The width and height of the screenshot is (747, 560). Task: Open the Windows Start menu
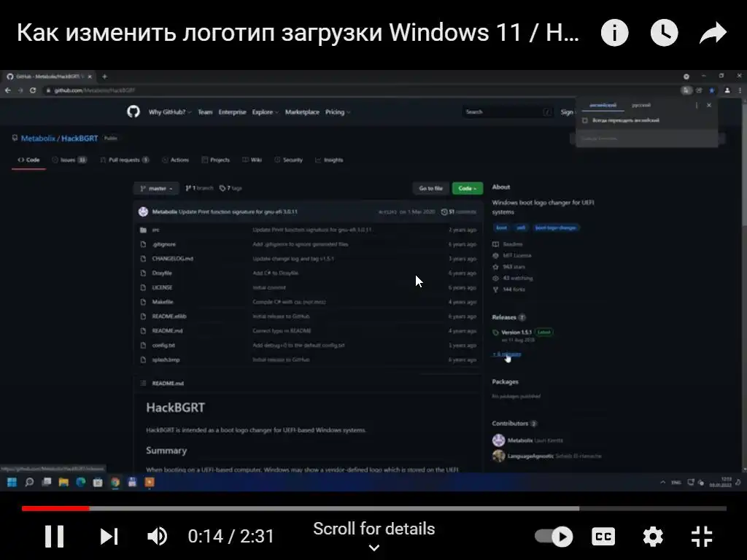(12, 483)
